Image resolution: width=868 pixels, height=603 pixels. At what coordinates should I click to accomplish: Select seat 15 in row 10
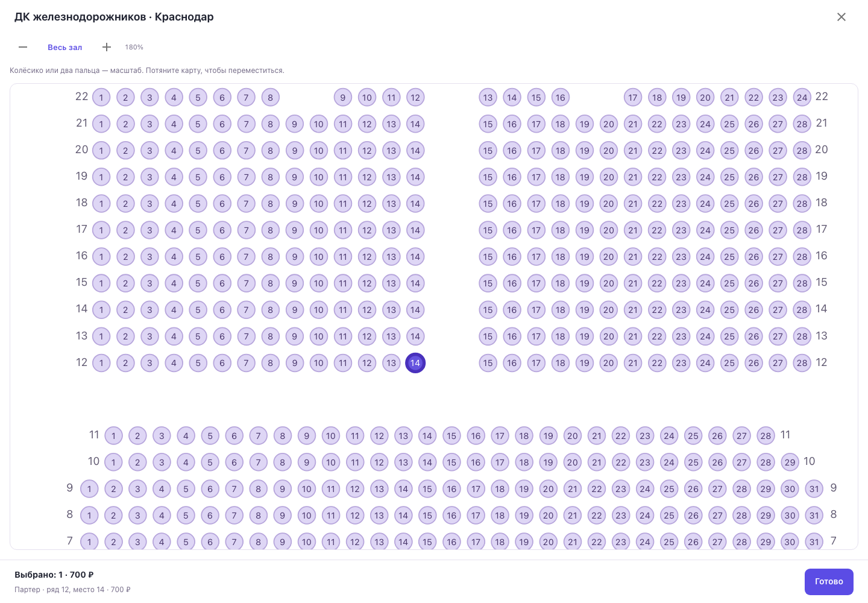click(451, 463)
